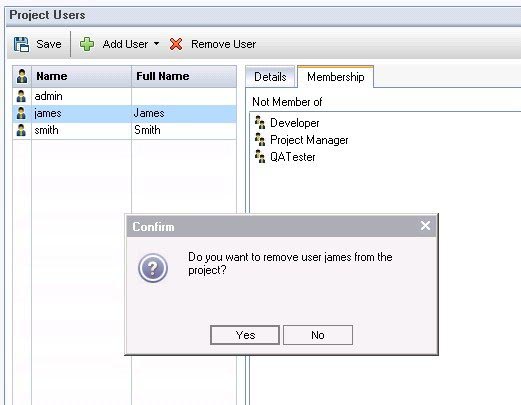Close the Confirm dialog with X
This screenshot has height=405, width=521.
point(425,226)
